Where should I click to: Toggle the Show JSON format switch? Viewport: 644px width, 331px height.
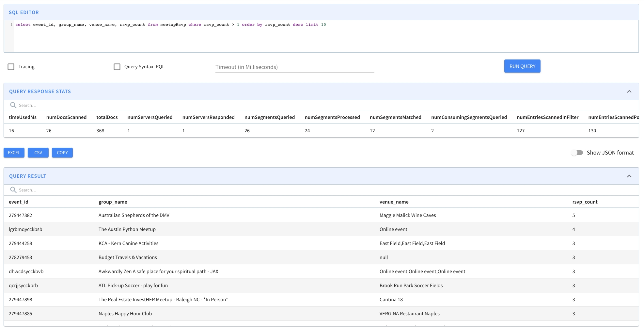click(577, 153)
